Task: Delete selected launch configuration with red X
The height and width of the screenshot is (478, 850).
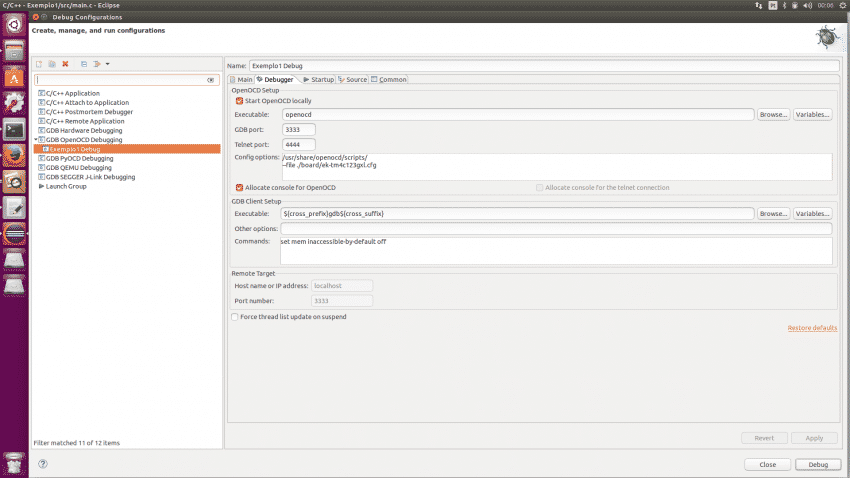Action: [65, 64]
